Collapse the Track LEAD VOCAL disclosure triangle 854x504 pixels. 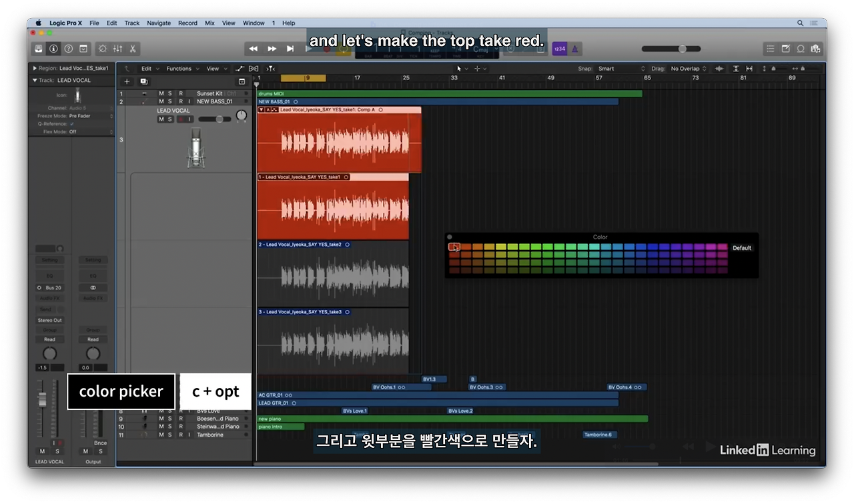[x=35, y=80]
